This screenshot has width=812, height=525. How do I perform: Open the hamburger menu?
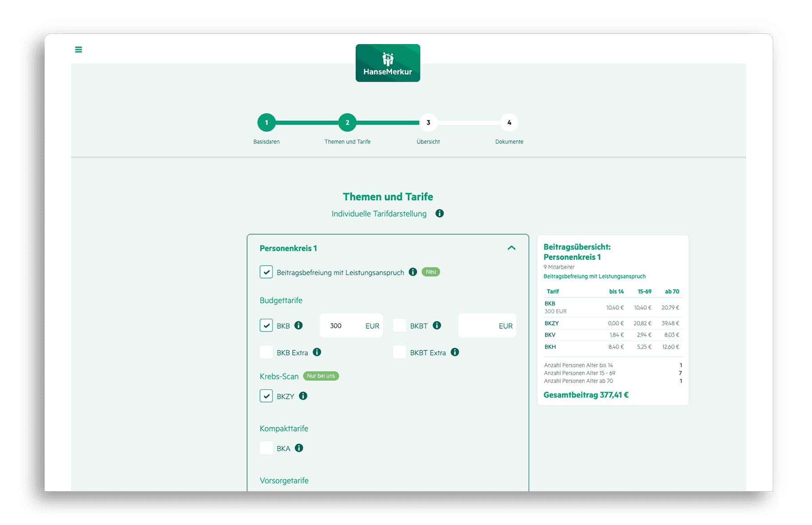78,50
